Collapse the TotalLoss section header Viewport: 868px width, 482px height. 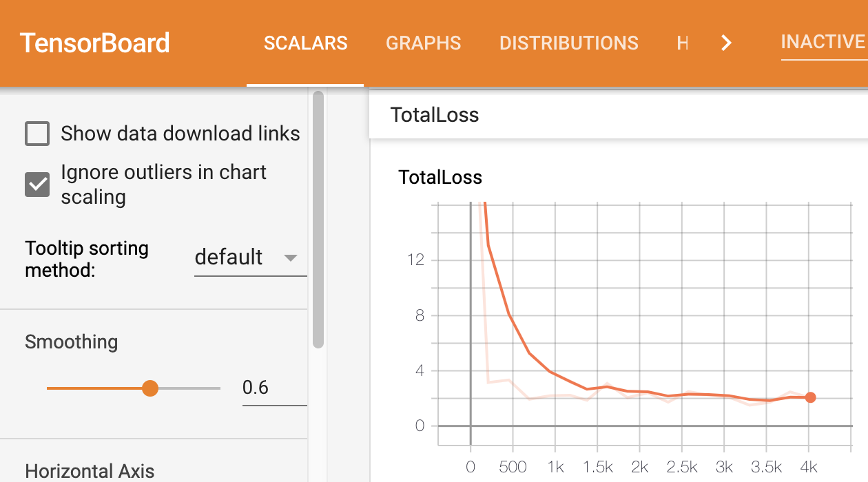point(619,114)
